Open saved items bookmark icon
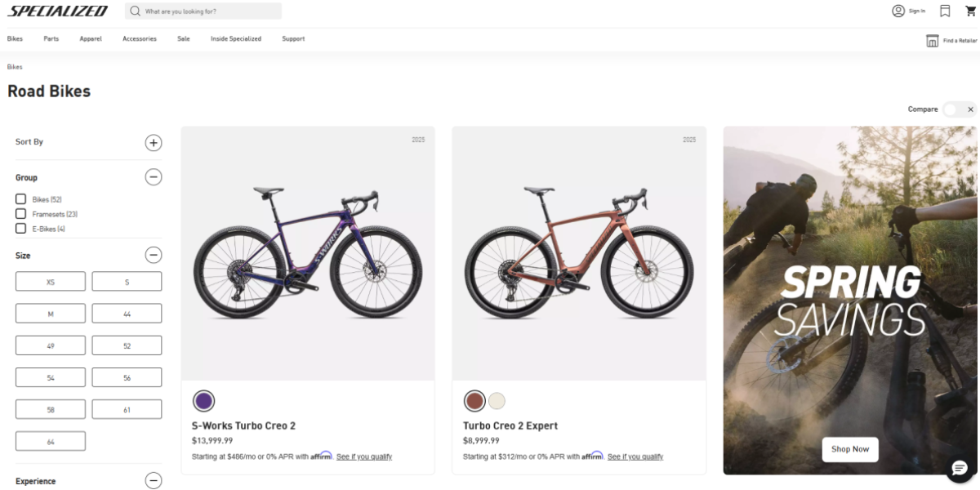 point(945,11)
